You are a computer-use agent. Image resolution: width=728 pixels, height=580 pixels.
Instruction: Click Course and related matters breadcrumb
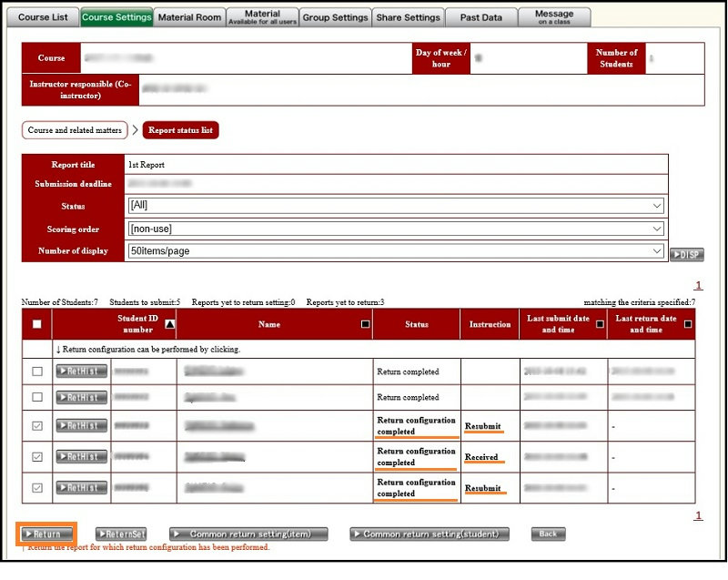75,130
